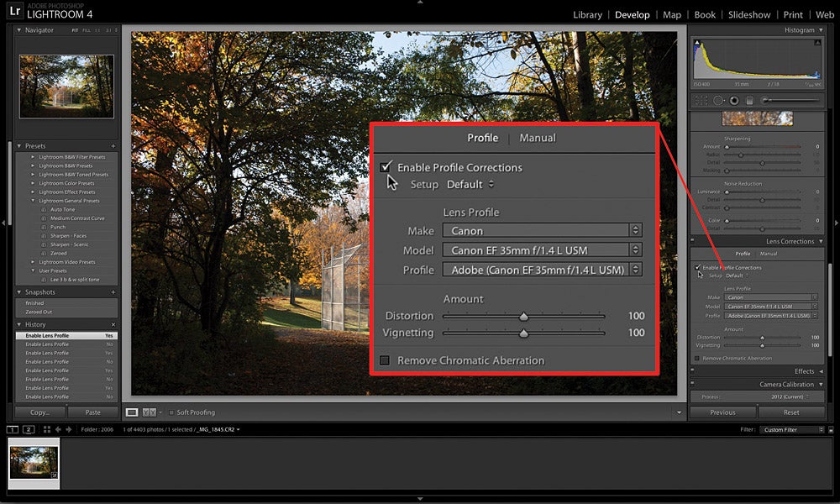This screenshot has width=840, height=504.
Task: Click the Copy... button
Action: [x=39, y=412]
